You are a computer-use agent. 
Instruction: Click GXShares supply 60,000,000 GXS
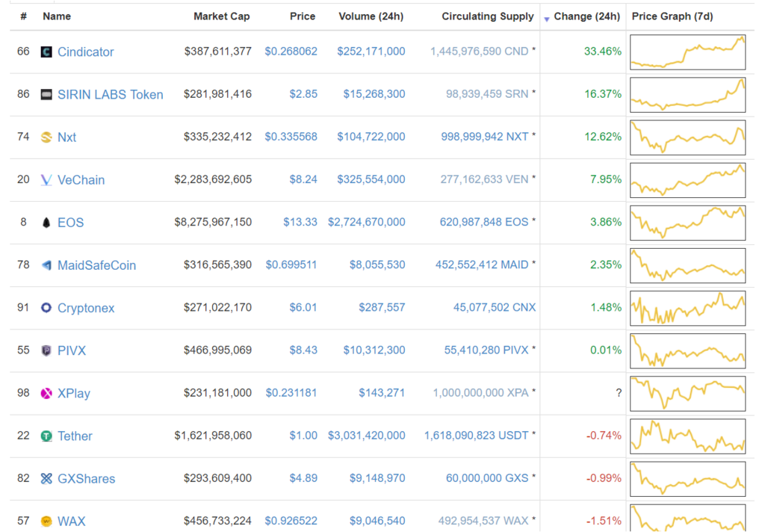pyautogui.click(x=487, y=478)
